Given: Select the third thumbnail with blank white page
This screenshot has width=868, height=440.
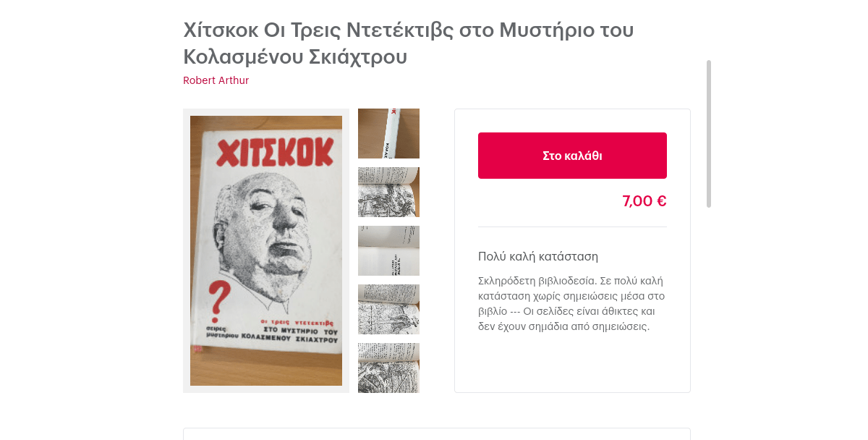Looking at the screenshot, I should click(388, 250).
